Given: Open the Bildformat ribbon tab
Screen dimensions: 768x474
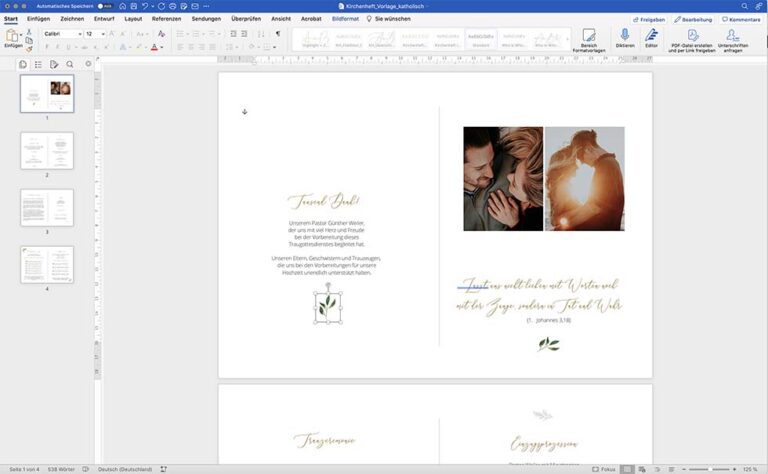Looking at the screenshot, I should (345, 19).
